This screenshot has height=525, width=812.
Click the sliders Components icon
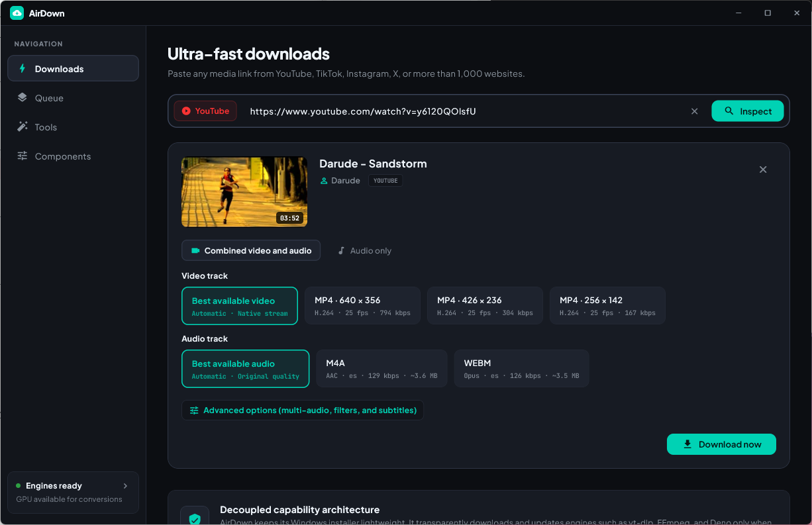(x=23, y=156)
